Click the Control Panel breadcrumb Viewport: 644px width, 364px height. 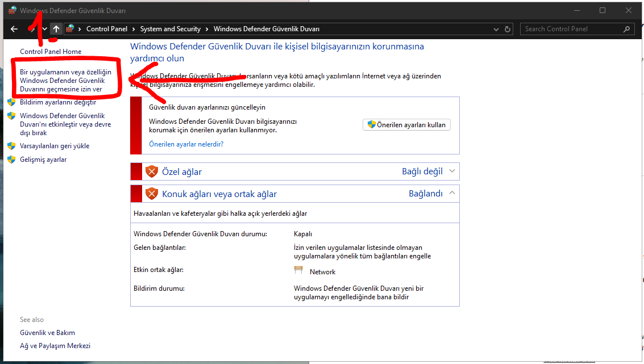[107, 29]
